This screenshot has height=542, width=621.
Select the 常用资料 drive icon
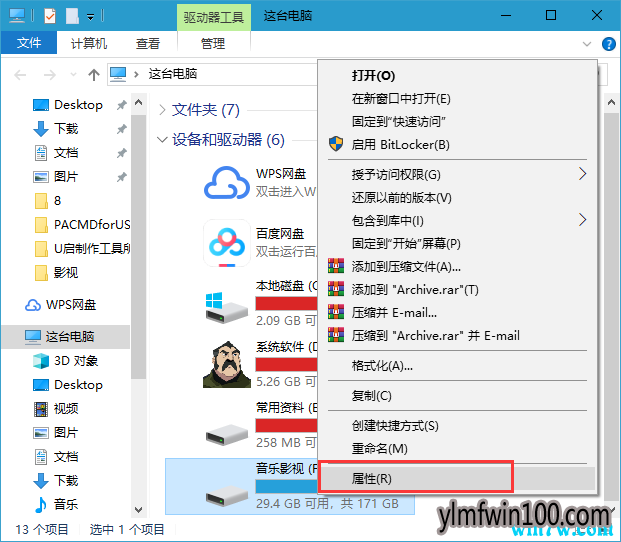pos(227,434)
